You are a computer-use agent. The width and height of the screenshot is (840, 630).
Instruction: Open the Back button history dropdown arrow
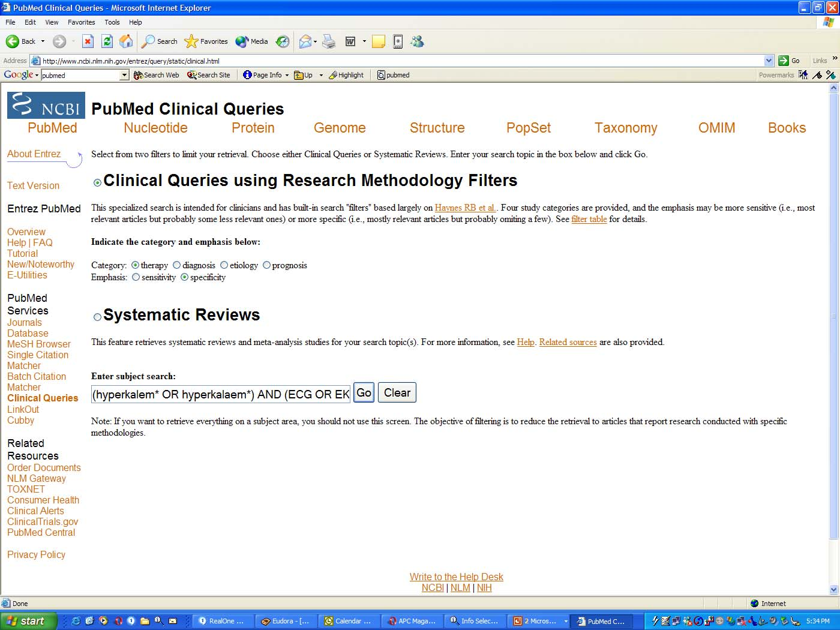[x=43, y=41]
